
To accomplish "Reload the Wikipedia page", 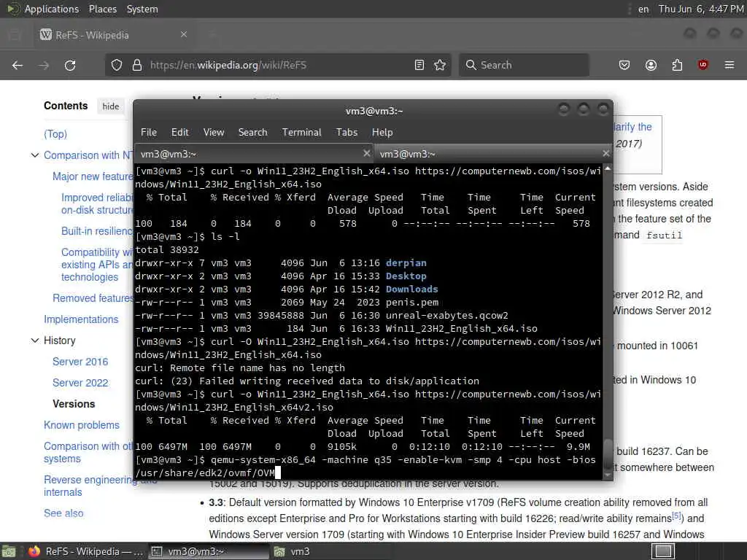I will coord(70,65).
